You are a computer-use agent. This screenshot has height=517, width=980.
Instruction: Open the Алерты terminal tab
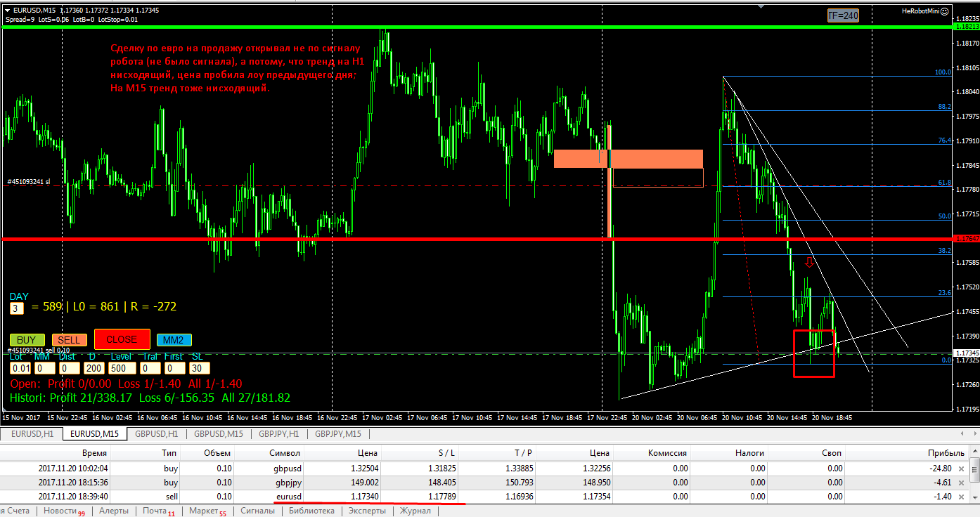point(113,511)
